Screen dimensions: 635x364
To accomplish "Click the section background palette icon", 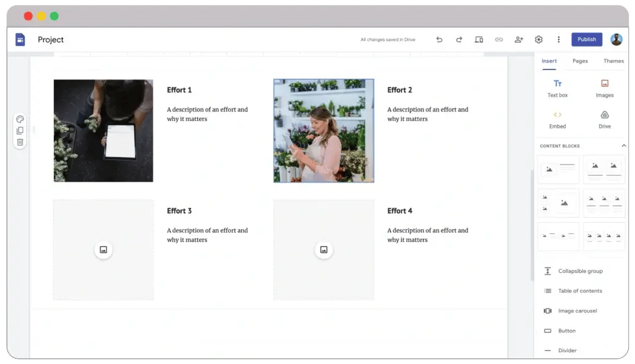I will pyautogui.click(x=20, y=119).
